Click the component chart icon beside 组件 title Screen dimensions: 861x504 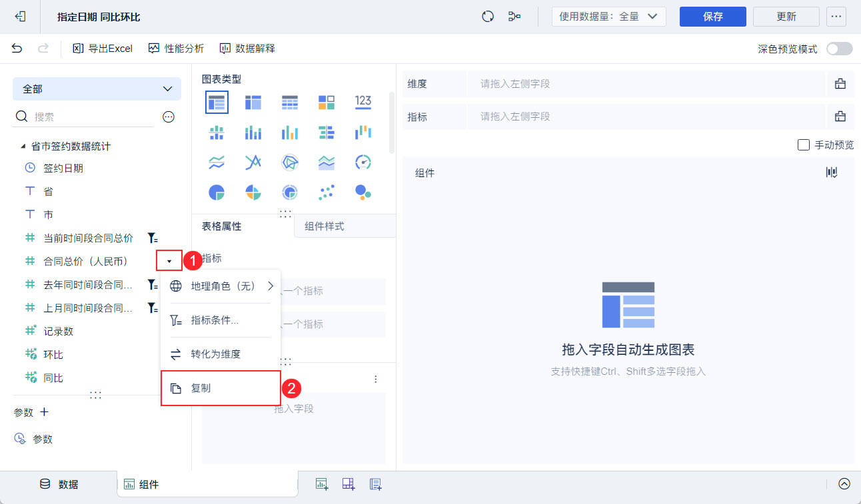tap(832, 172)
